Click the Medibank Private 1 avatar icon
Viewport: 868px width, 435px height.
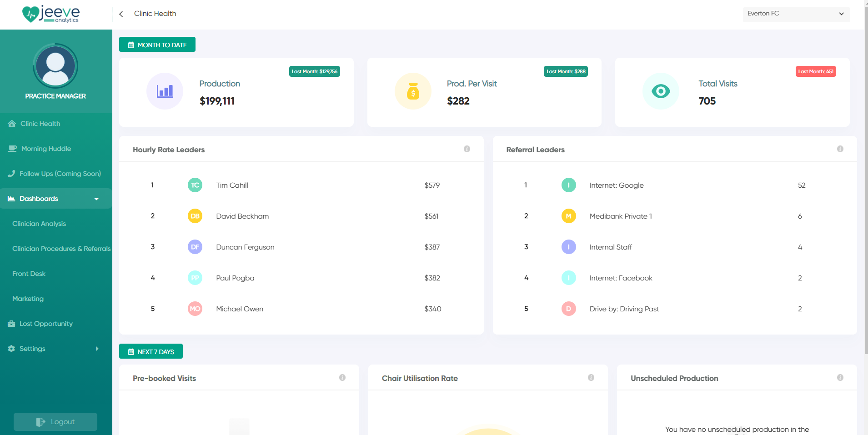coord(569,216)
